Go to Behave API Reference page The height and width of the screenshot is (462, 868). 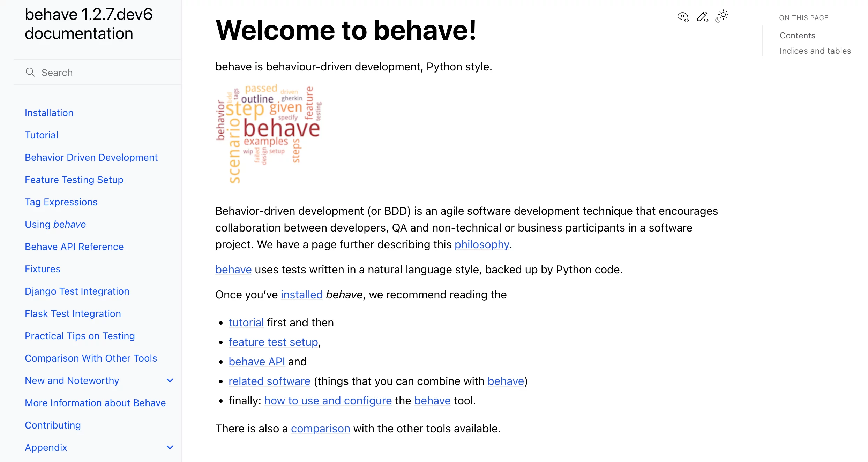click(74, 247)
